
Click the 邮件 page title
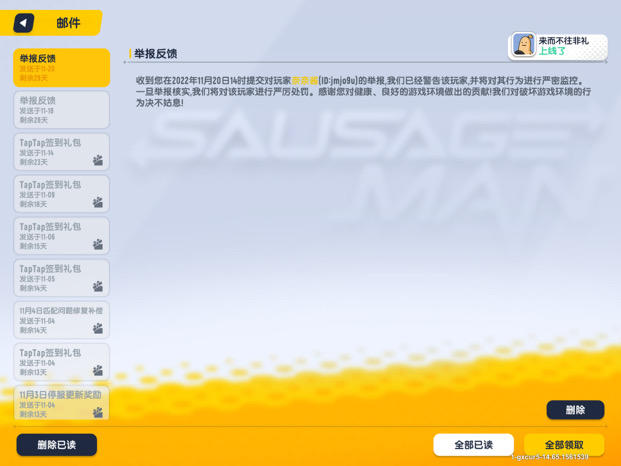(x=68, y=23)
